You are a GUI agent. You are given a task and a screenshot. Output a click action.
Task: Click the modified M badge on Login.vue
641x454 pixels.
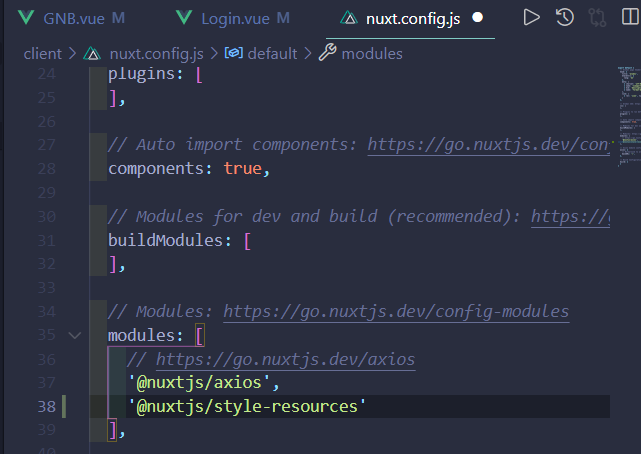[x=283, y=18]
